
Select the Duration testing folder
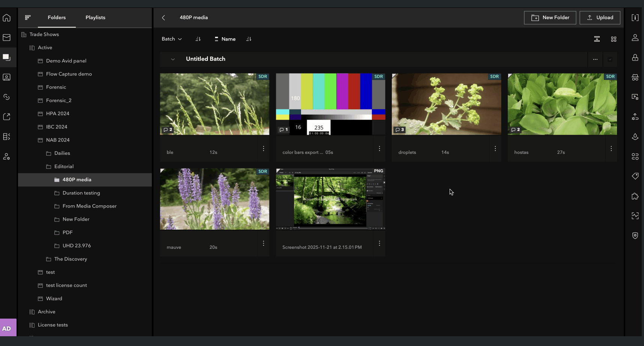81,193
